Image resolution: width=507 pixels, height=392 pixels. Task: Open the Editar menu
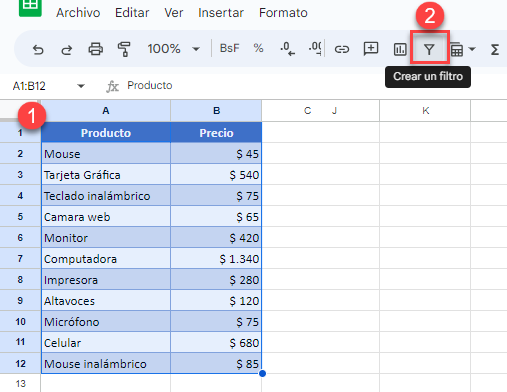[x=132, y=13]
